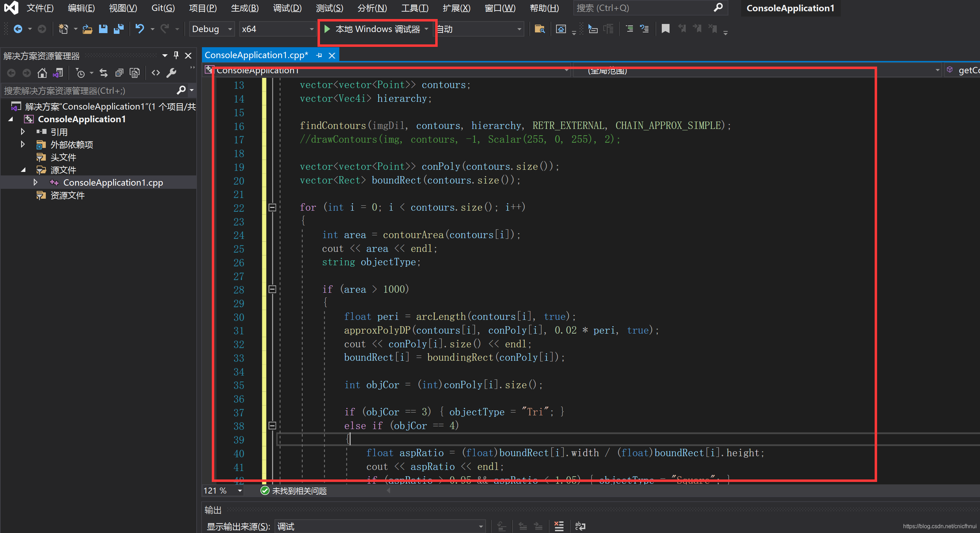The height and width of the screenshot is (533, 980).
Task: Open the 文件(F) menu
Action: [40, 8]
